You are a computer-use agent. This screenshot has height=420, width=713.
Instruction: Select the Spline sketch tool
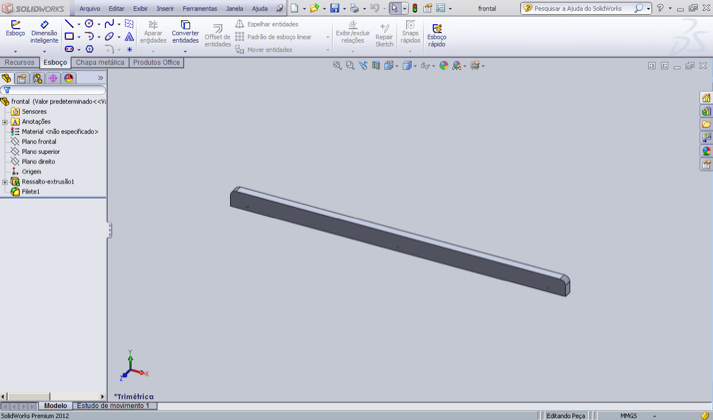pyautogui.click(x=109, y=24)
